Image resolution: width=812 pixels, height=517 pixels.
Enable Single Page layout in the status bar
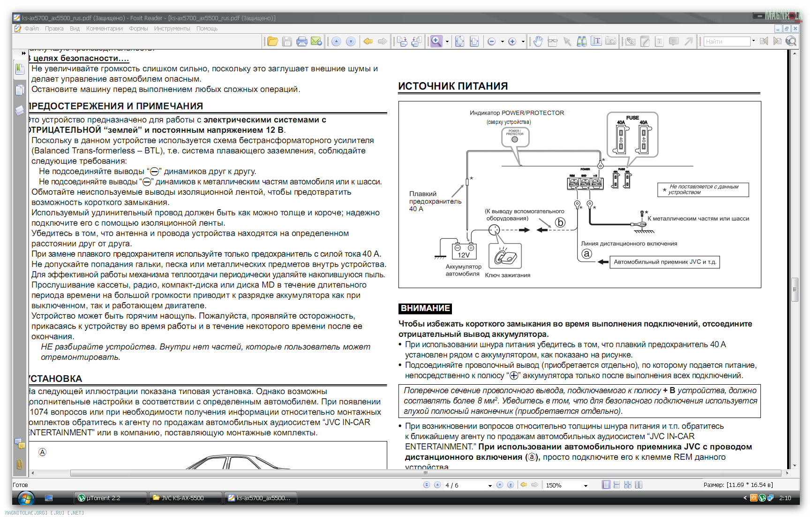[x=606, y=485]
